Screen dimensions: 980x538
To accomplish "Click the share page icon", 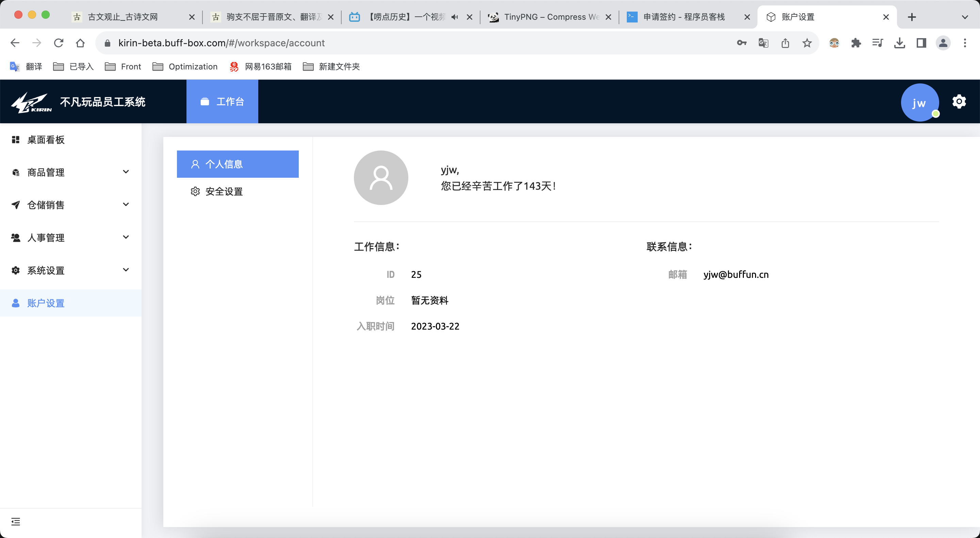I will (x=785, y=43).
